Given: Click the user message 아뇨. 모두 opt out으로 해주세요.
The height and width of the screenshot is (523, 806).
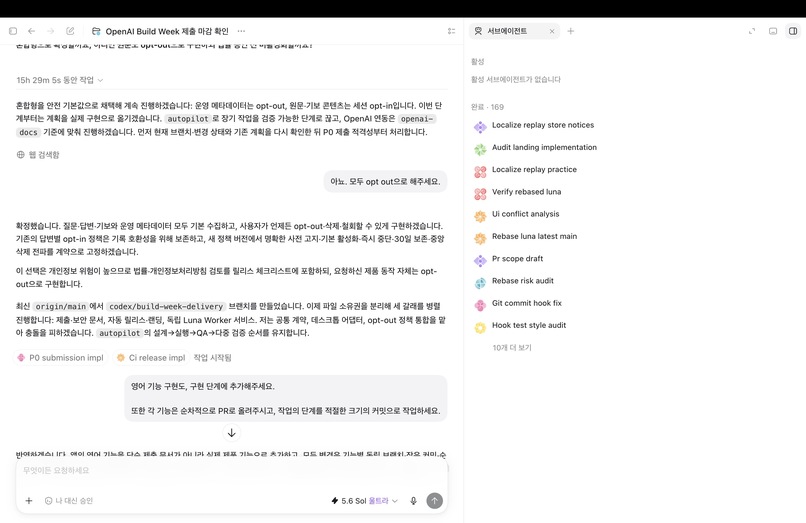Looking at the screenshot, I should click(385, 182).
